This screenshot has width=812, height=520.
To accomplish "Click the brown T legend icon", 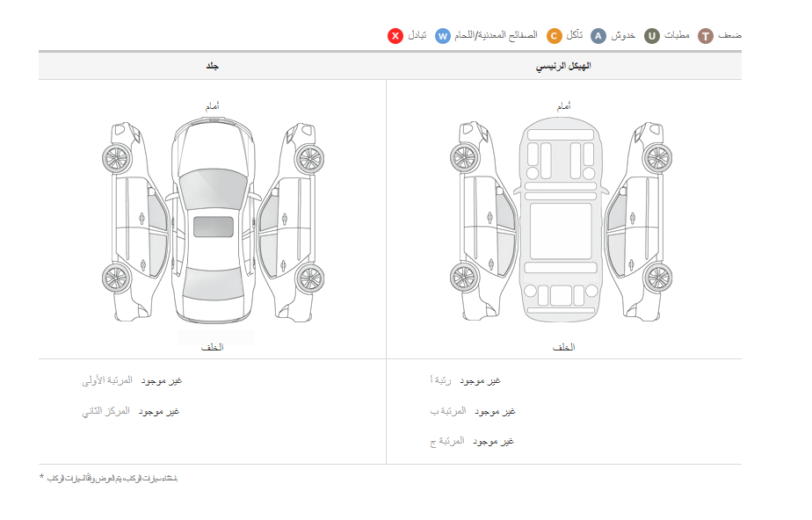I will coord(706,36).
